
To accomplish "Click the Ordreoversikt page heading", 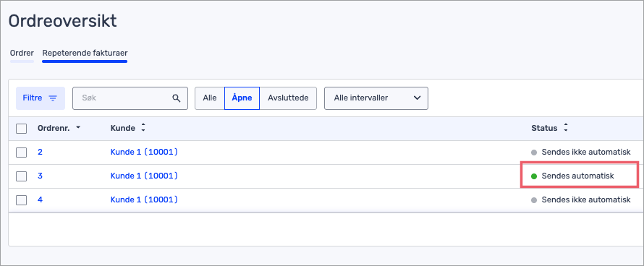I will point(63,21).
